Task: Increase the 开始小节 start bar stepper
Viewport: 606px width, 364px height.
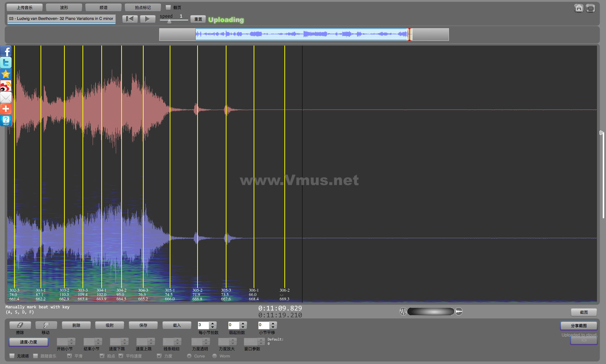Action: click(x=72, y=340)
